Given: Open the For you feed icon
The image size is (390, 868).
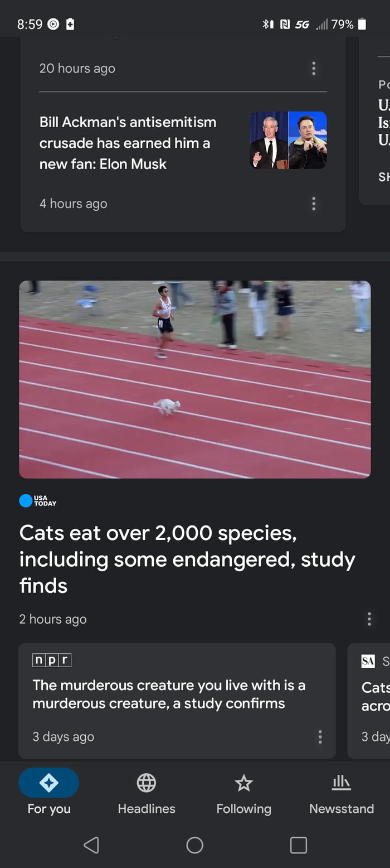Looking at the screenshot, I should click(49, 783).
